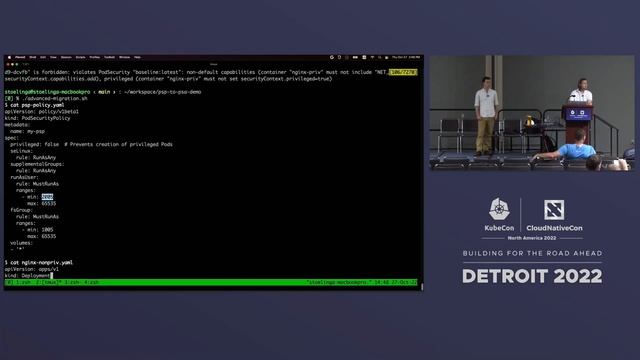The width and height of the screenshot is (640, 360).
Task: Click 'min: 1005' under fsGroup ranges
Action: (40, 230)
